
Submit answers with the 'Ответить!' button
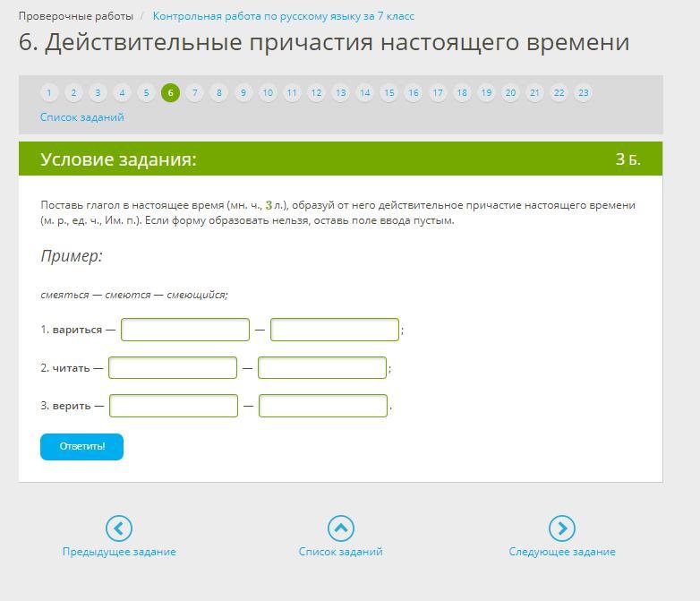pos(81,447)
